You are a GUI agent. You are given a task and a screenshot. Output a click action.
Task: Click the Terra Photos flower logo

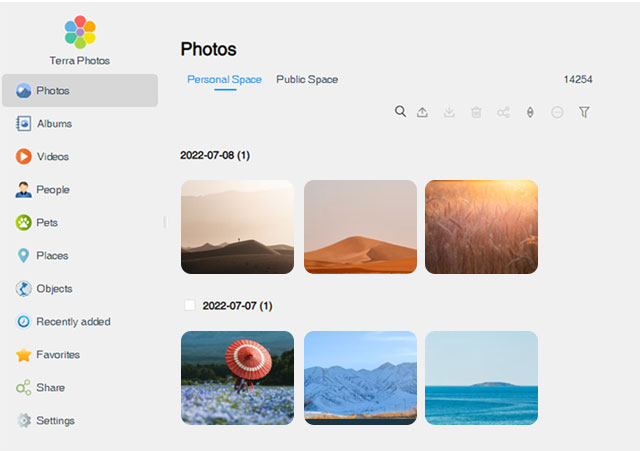80,32
